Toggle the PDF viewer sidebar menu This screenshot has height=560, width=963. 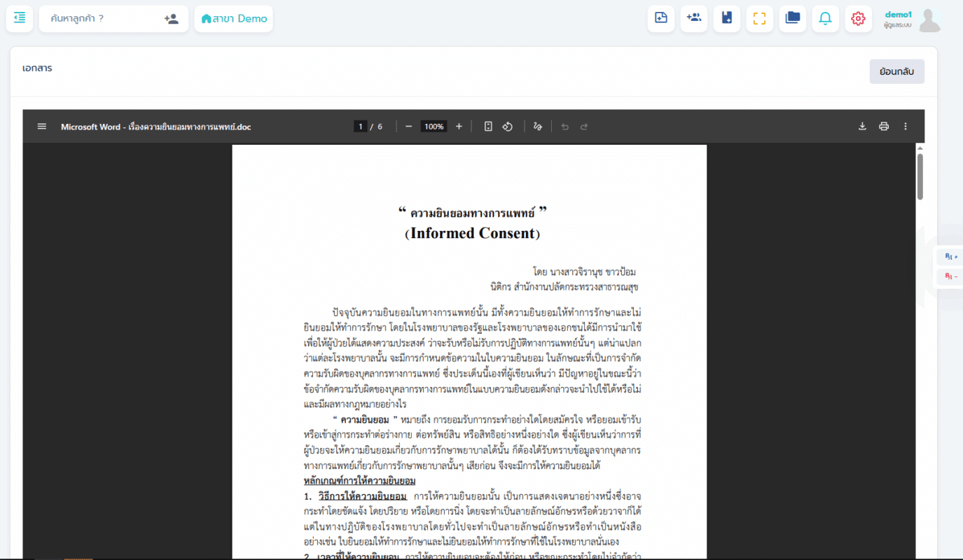pyautogui.click(x=42, y=127)
